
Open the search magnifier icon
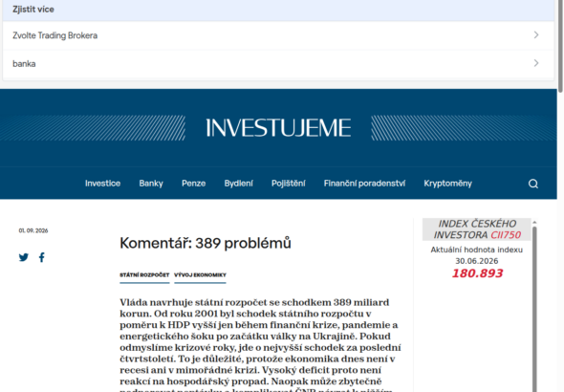click(x=533, y=184)
